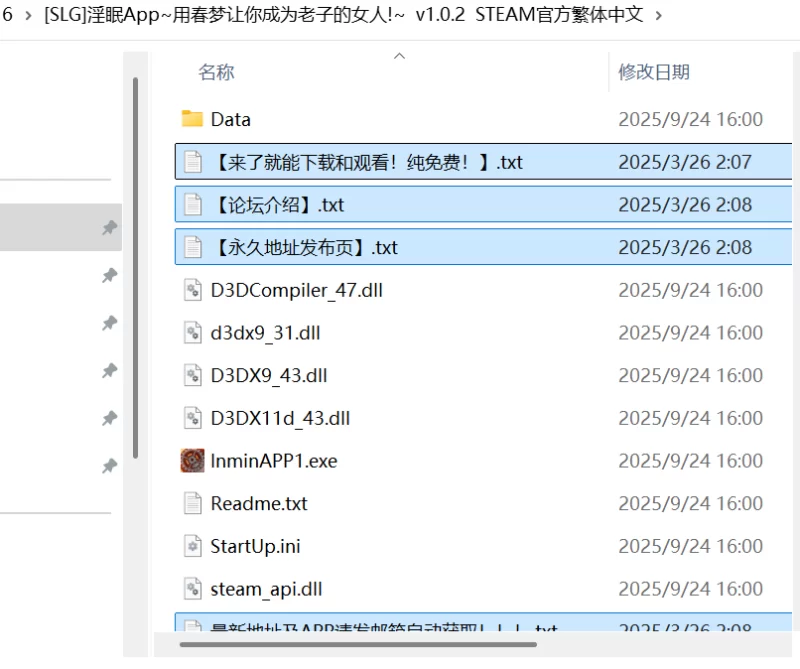Select the file name Readme.txt
800x669 pixels.
(x=259, y=504)
